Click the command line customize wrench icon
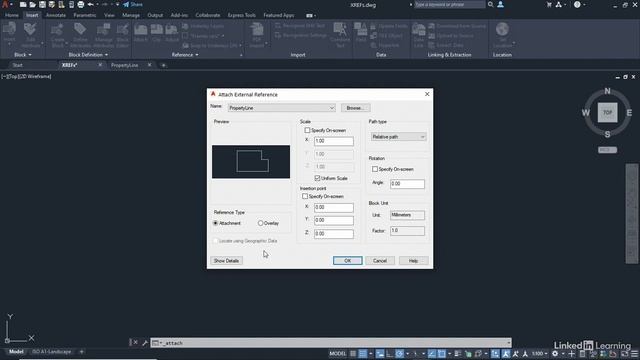640x360 pixels. [x=144, y=343]
